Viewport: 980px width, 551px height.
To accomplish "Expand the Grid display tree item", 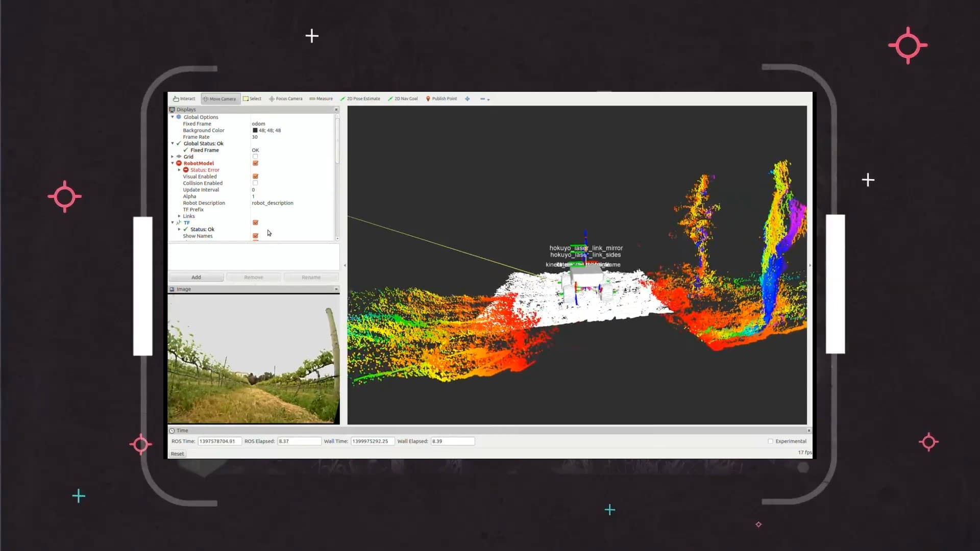I will [173, 157].
